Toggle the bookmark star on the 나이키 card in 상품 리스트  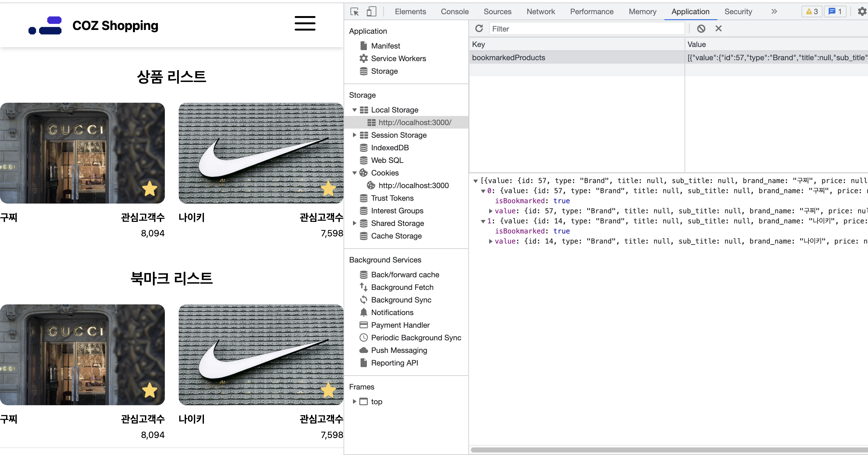coord(328,189)
